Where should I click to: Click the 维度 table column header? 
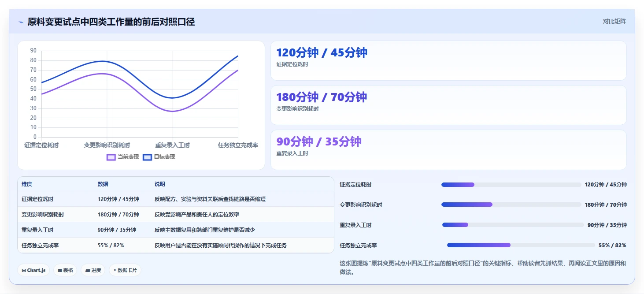coord(27,184)
